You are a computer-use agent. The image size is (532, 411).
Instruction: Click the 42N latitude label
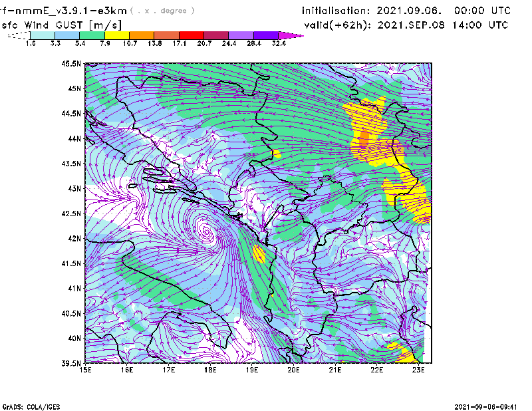pyautogui.click(x=75, y=238)
